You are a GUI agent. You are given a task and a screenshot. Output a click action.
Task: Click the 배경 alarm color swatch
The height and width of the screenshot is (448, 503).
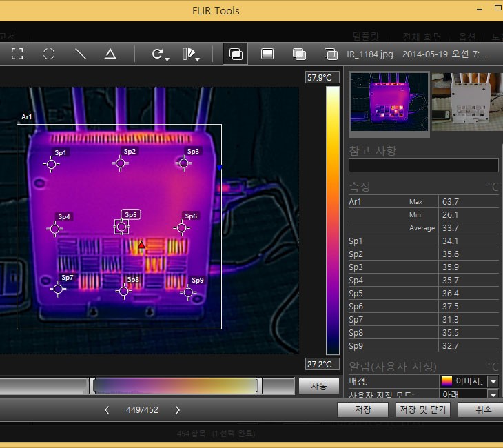tap(446, 381)
